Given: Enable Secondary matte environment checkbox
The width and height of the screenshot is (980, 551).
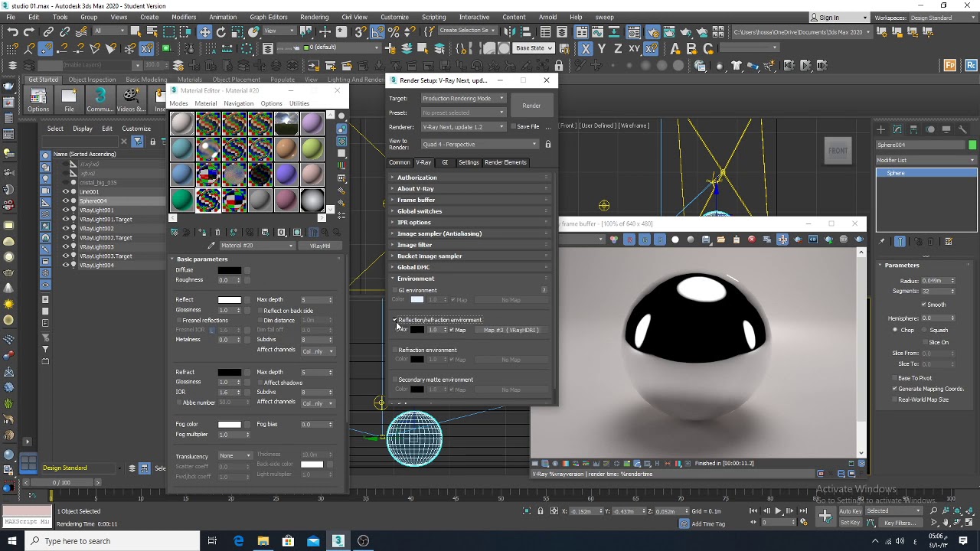Looking at the screenshot, I should point(395,380).
